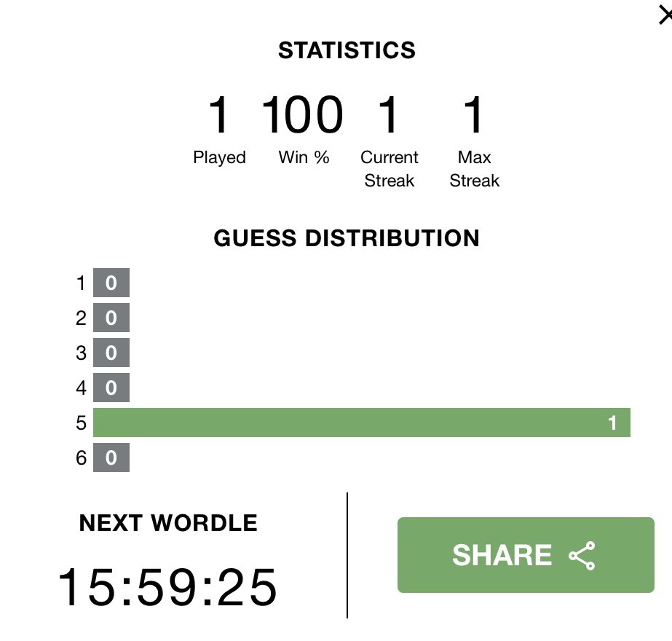Screen dimensions: 672x641
Task: Click the row number 5 label
Action: [81, 422]
